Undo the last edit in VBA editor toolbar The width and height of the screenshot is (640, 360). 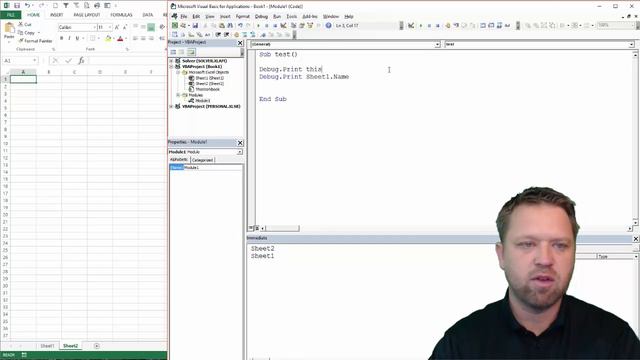coord(240,26)
